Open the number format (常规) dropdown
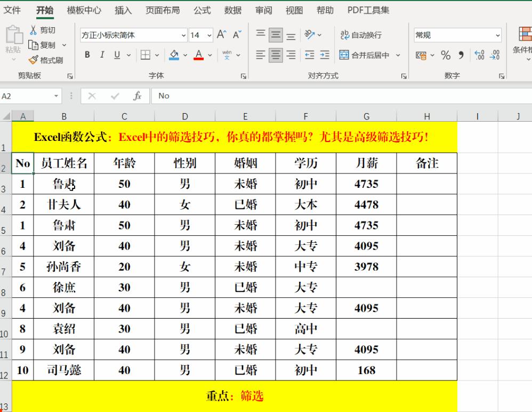This screenshot has height=412, width=532. (497, 35)
